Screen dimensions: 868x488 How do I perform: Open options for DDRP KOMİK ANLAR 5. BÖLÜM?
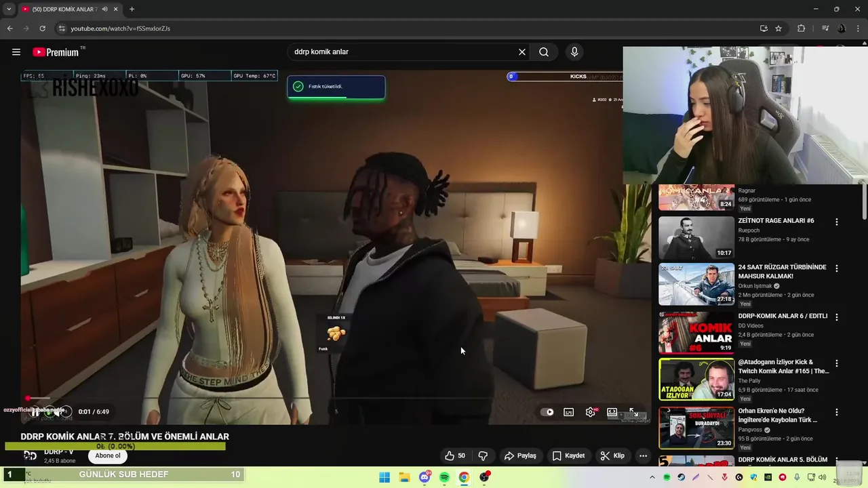pyautogui.click(x=836, y=460)
